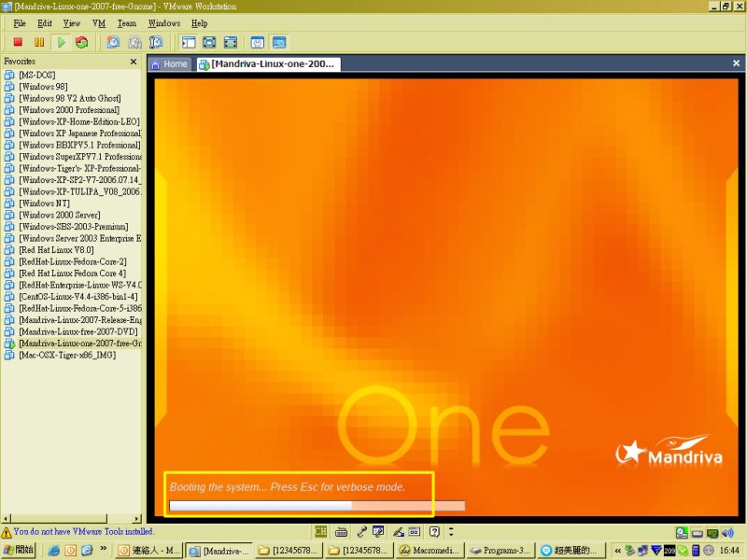Open the Programs-3... taskbar button
The height and width of the screenshot is (560, 747).
[x=500, y=551]
